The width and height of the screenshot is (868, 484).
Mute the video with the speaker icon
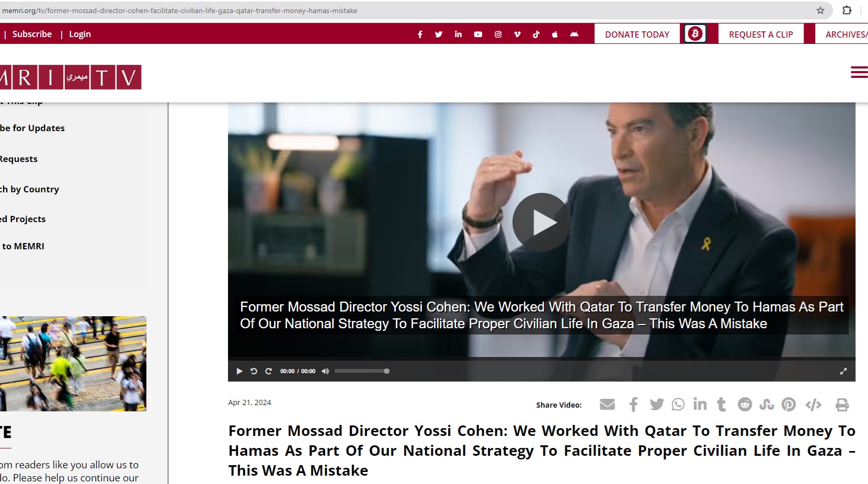pos(325,371)
